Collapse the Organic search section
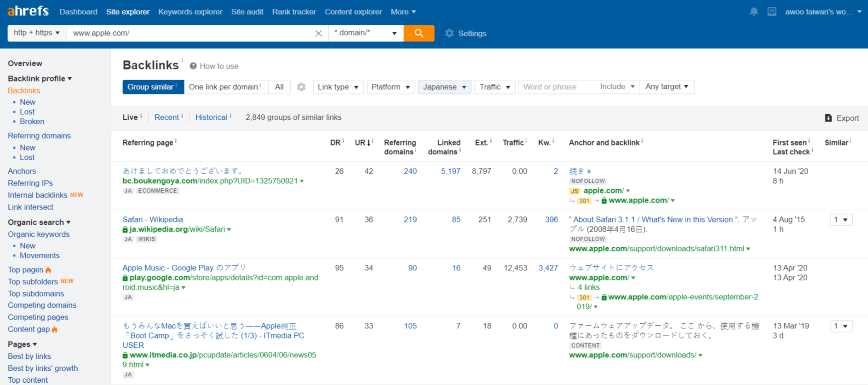The height and width of the screenshot is (385, 868). pos(39,222)
